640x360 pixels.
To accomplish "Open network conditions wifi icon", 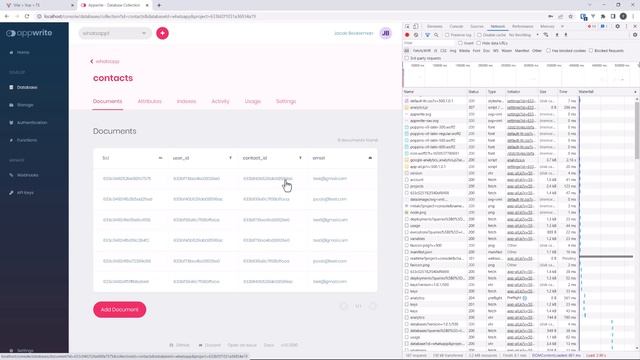I will 546,35.
